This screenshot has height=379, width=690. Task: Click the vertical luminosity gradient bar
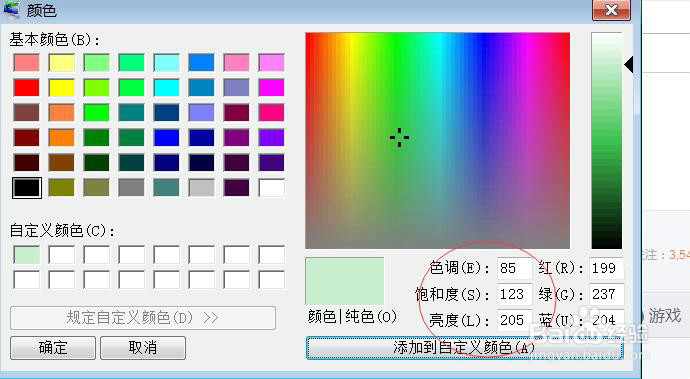606,140
